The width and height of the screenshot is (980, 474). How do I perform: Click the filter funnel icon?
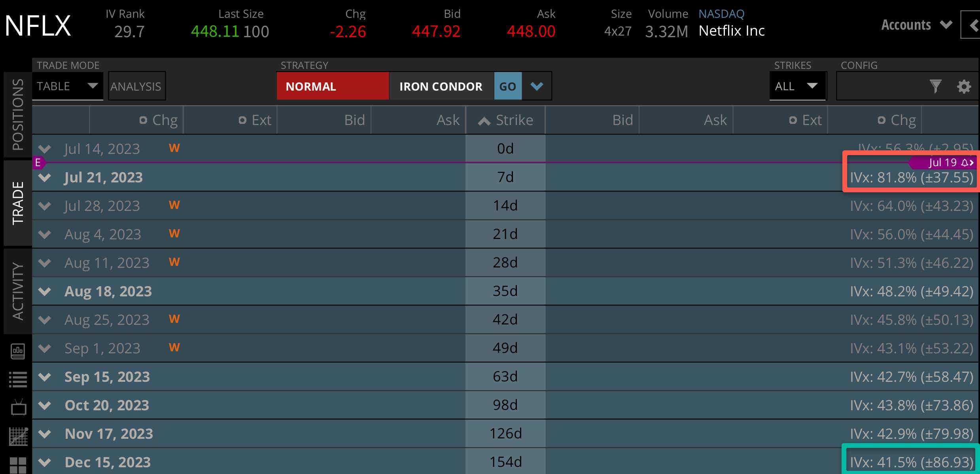click(x=935, y=86)
